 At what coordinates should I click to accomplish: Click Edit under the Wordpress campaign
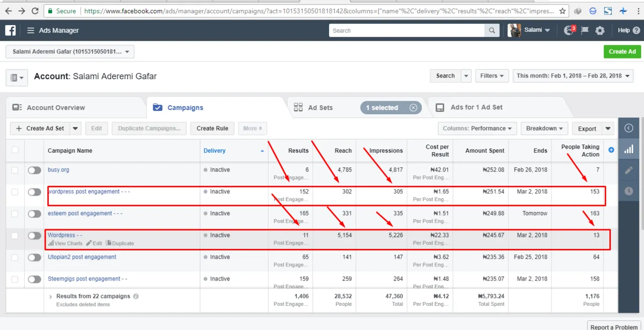click(94, 243)
